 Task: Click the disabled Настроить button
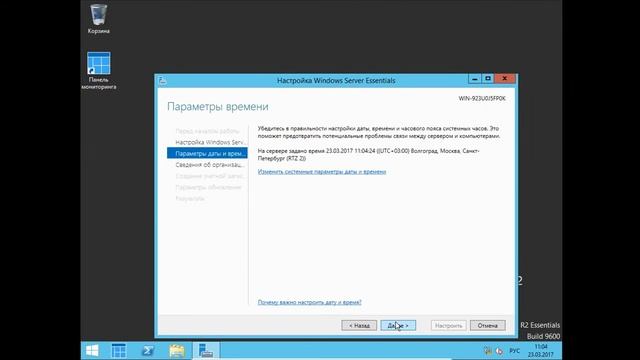coord(449,325)
